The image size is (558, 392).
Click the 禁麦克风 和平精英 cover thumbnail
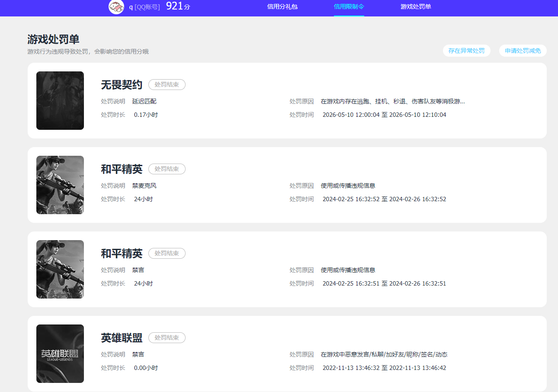tap(60, 185)
